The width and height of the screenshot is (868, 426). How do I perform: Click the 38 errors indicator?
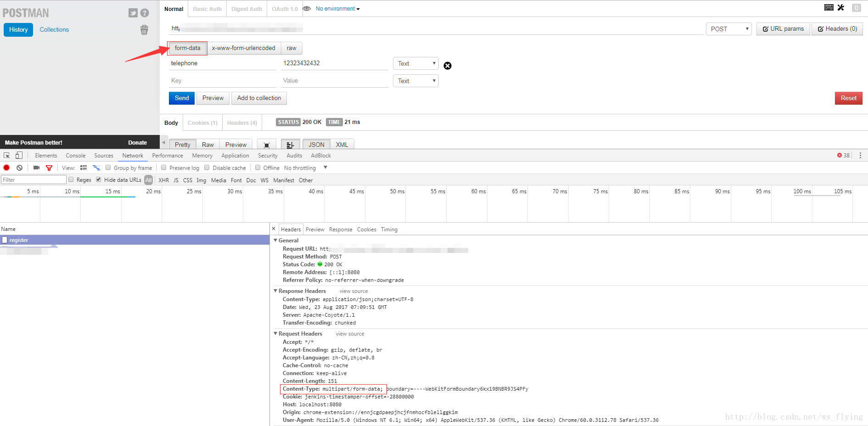[843, 156]
